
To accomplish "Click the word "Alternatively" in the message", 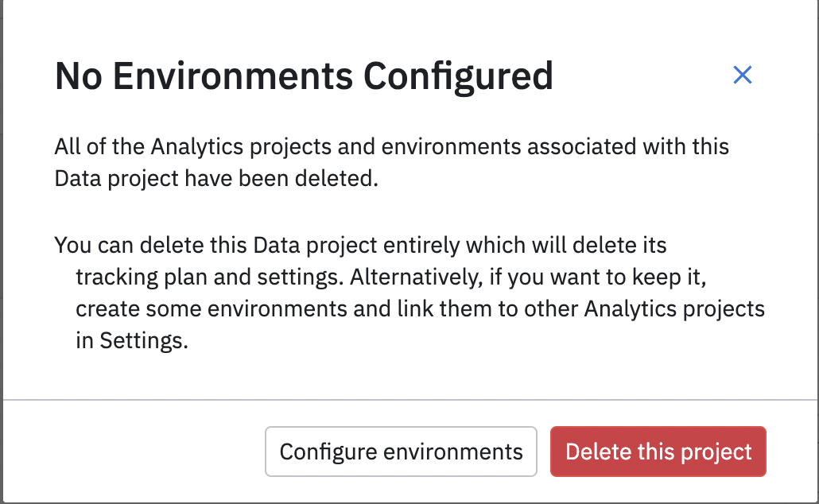I will pyautogui.click(x=411, y=277).
